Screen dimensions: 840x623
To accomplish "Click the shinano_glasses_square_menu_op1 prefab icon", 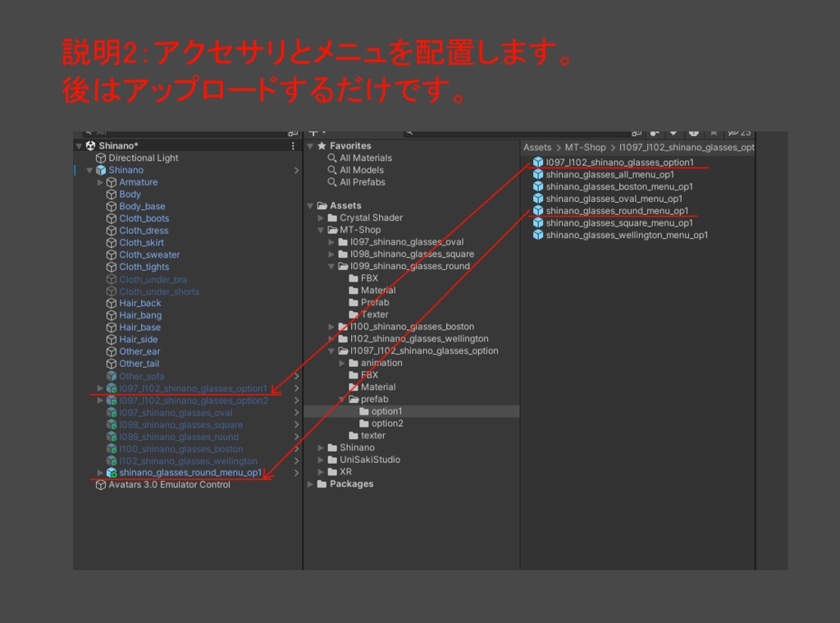I will (x=538, y=222).
